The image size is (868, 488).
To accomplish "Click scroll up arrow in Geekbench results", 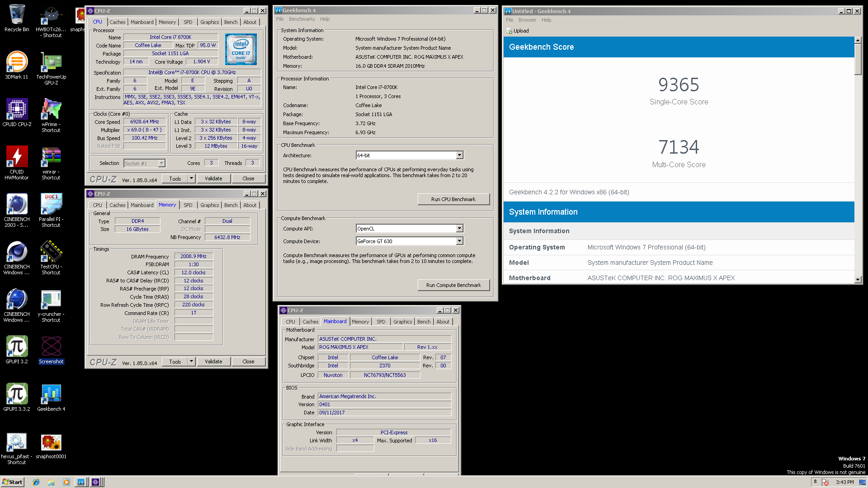I will (858, 40).
